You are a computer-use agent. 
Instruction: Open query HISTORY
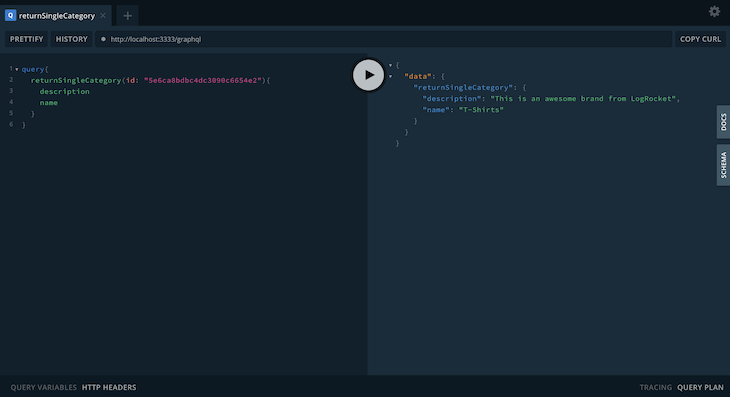click(x=72, y=39)
